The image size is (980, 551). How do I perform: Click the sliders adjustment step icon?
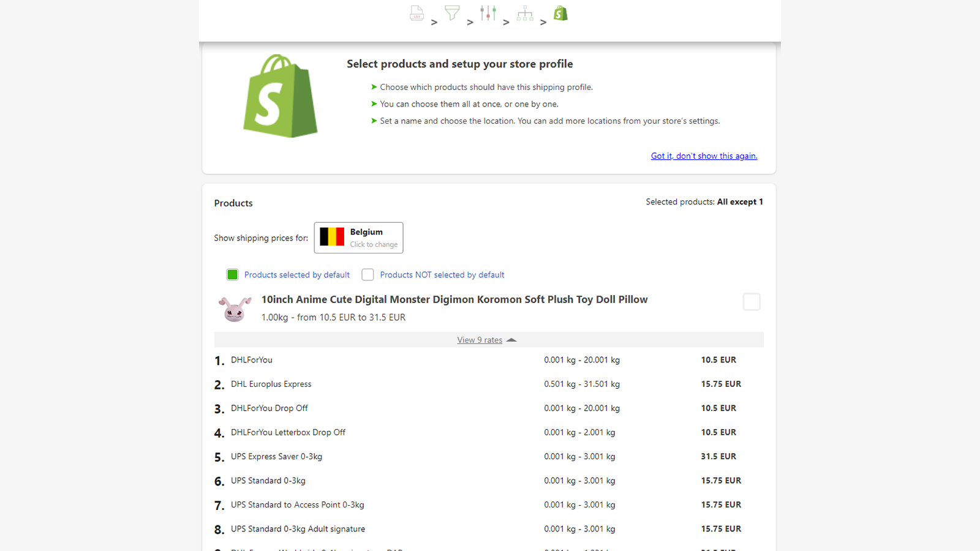click(488, 13)
